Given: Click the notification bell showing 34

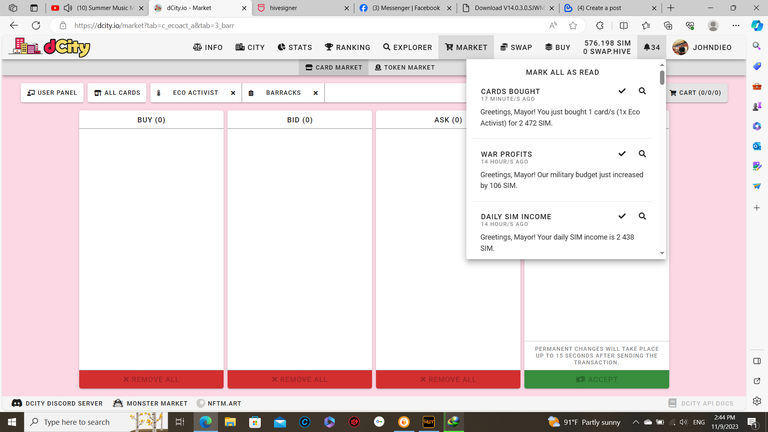Looking at the screenshot, I should pyautogui.click(x=651, y=48).
